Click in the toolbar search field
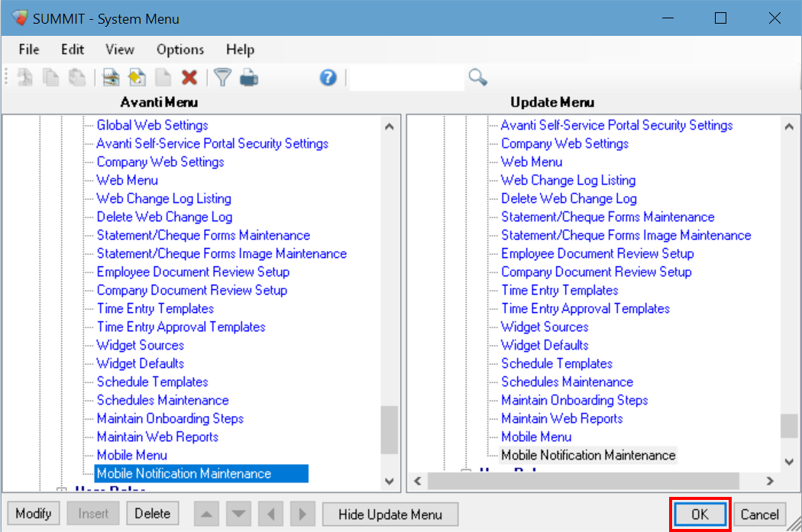The width and height of the screenshot is (802, 532). [407, 78]
